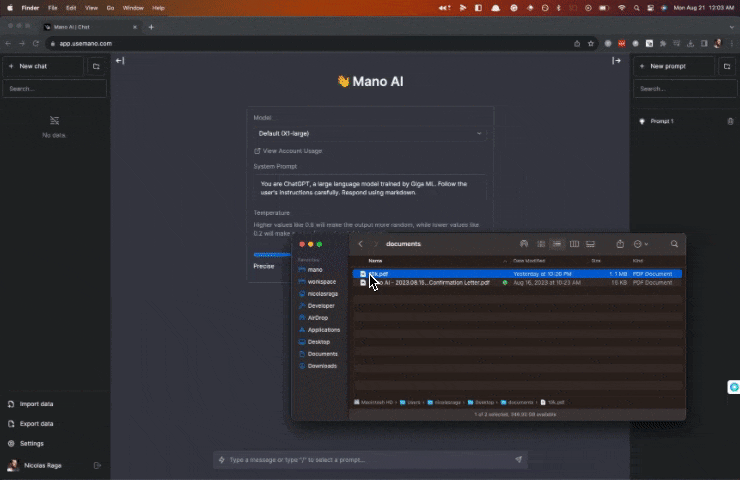Image resolution: width=740 pixels, height=480 pixels.
Task: Open the Model dropdown Default (X1-large)
Action: tap(370, 133)
